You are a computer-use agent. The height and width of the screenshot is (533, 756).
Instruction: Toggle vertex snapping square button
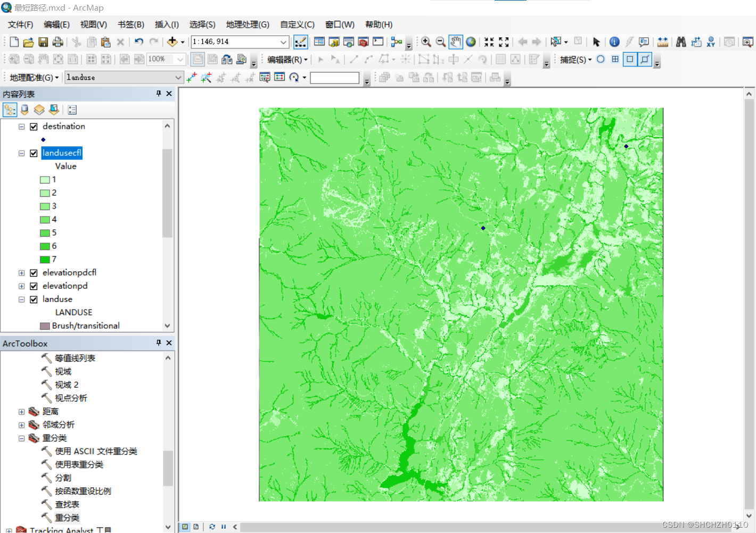click(x=630, y=59)
